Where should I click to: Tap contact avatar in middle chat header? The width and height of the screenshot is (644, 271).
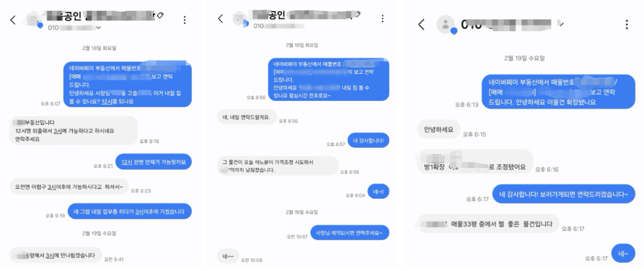[x=239, y=19]
